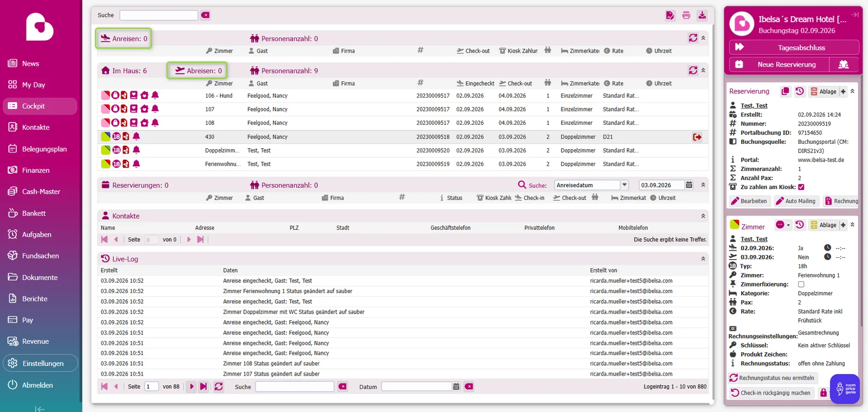The image size is (868, 412).
Task: Collapse the Kontakte section
Action: (703, 216)
